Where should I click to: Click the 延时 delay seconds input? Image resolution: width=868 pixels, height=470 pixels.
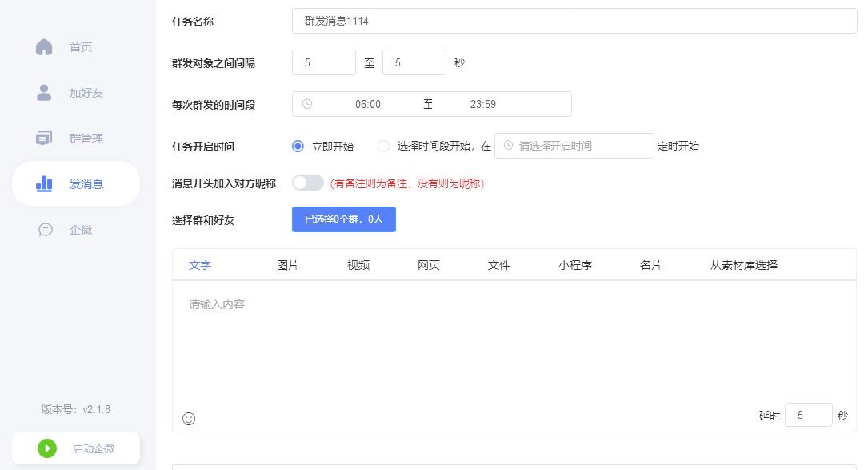[808, 415]
